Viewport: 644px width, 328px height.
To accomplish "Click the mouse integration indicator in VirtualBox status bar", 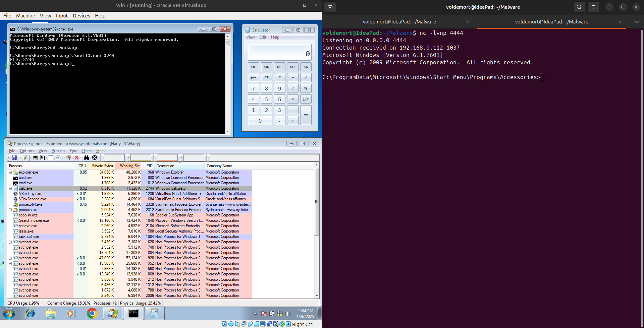I will [x=282, y=324].
